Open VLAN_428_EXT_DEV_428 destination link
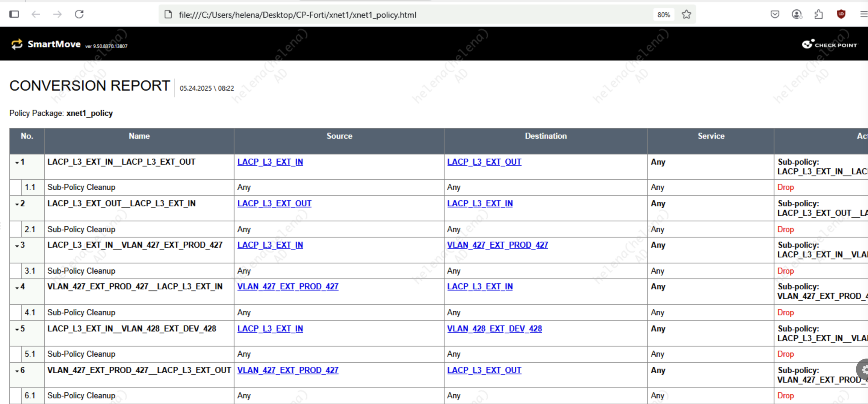This screenshot has width=868, height=404. coord(494,328)
